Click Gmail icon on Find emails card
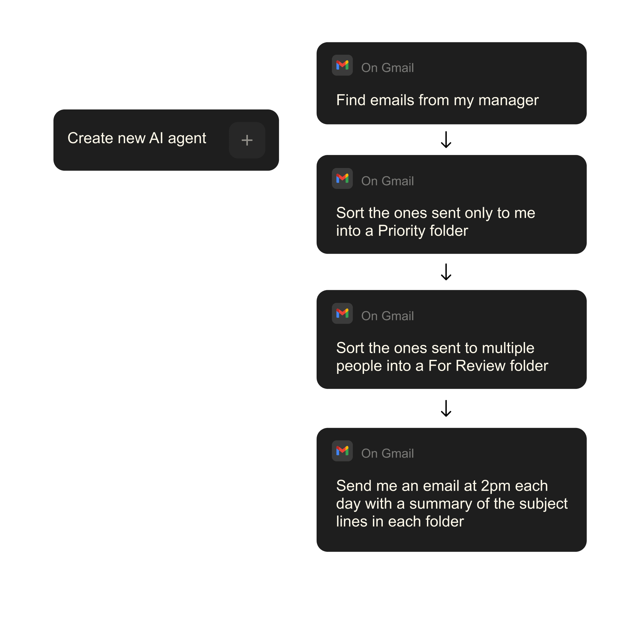Viewport: 644px width, 644px height. [342, 65]
